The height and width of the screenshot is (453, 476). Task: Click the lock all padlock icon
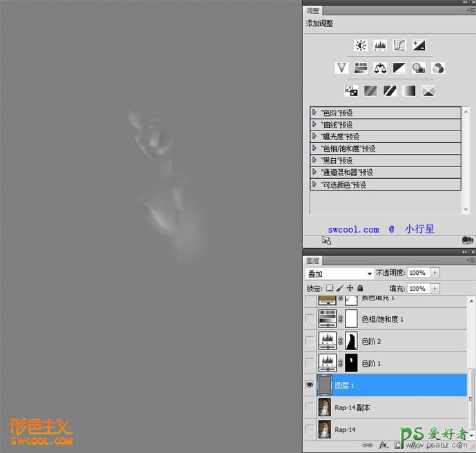click(360, 288)
